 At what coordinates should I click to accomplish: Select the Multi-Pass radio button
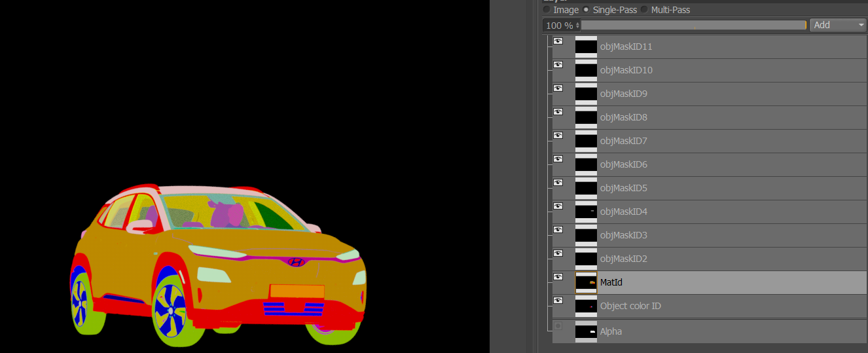[x=644, y=10]
